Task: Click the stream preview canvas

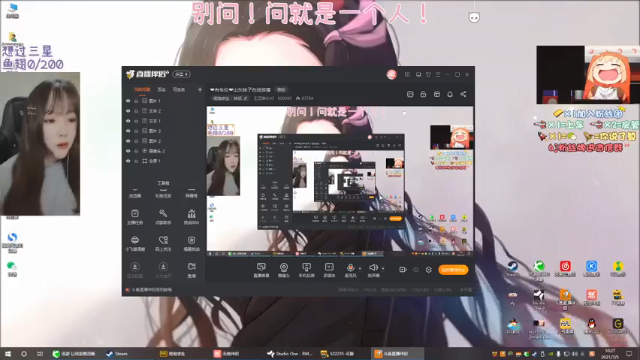Action: [340, 182]
